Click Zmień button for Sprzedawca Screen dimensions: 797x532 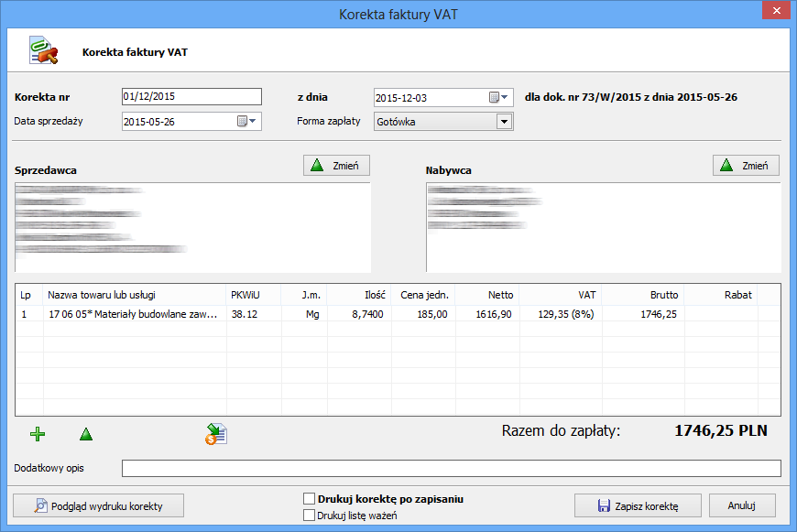point(336,166)
